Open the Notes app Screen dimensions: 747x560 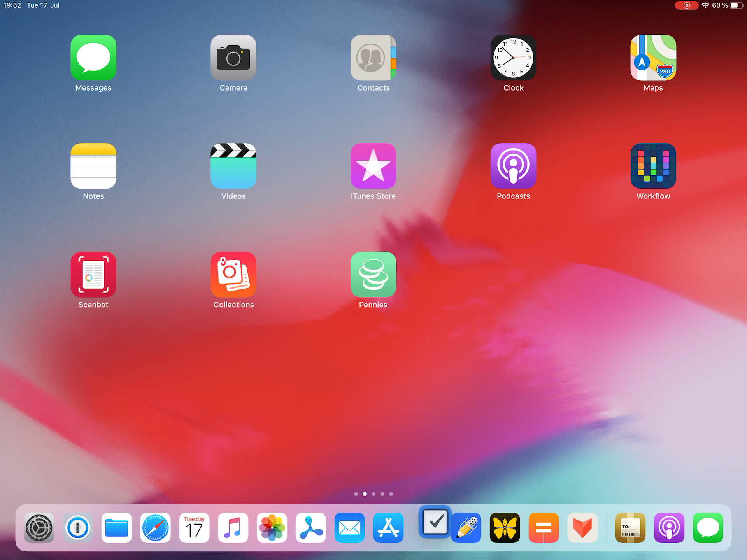pos(93,166)
